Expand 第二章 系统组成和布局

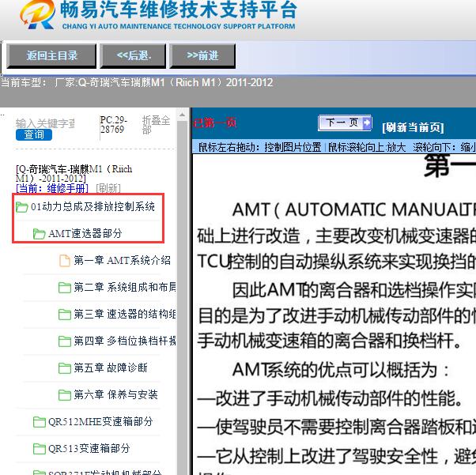(x=125, y=288)
